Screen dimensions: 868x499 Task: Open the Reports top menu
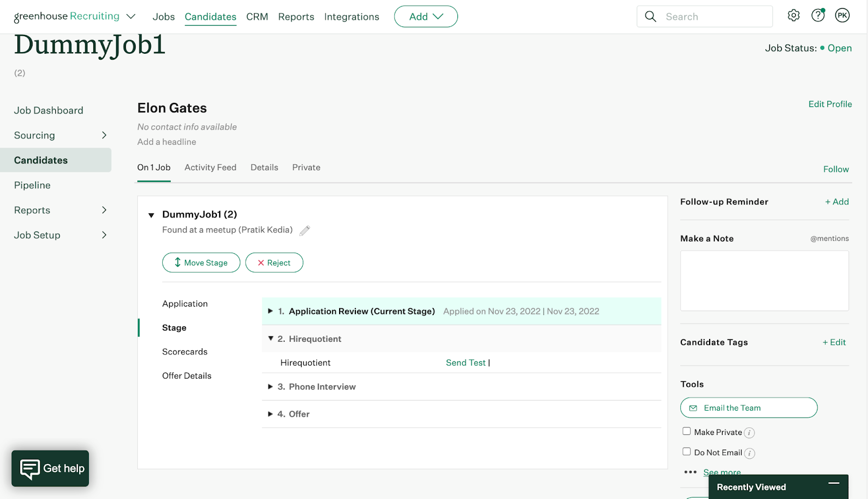click(x=296, y=17)
